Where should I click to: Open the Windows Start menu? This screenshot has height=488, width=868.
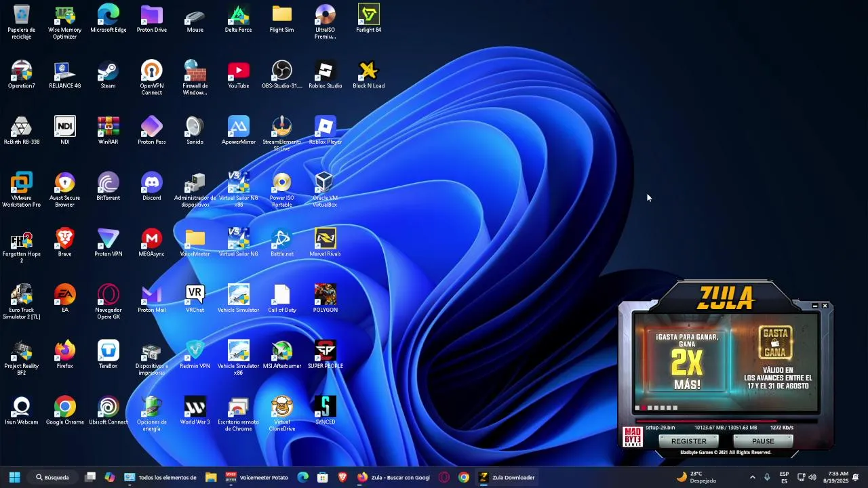pyautogui.click(x=14, y=477)
